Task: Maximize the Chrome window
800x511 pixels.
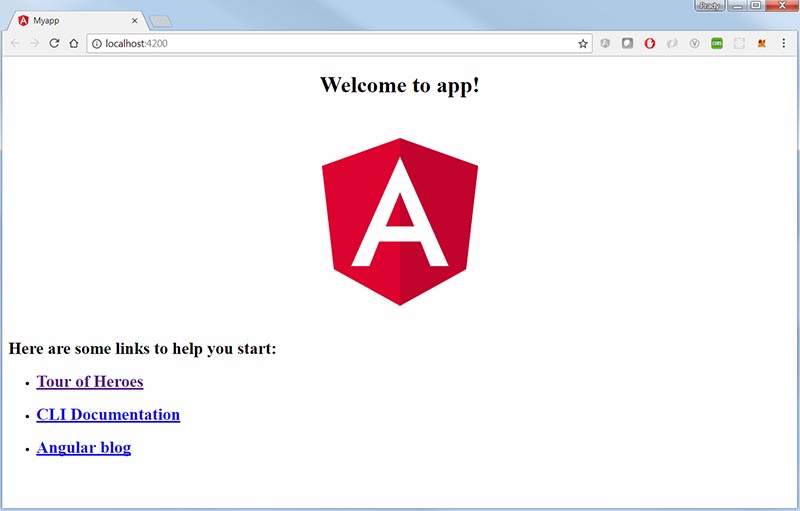Action: click(x=756, y=6)
